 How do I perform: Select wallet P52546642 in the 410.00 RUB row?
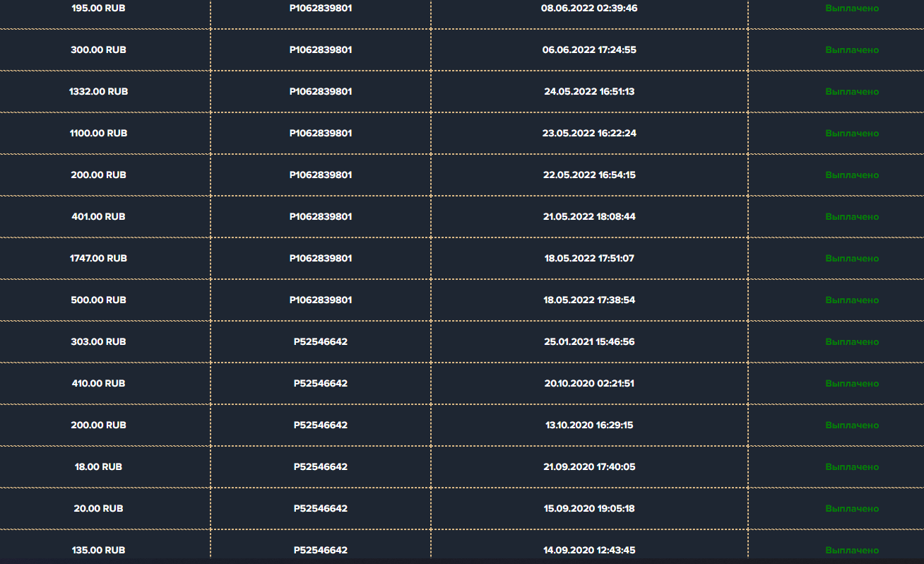pyautogui.click(x=321, y=384)
